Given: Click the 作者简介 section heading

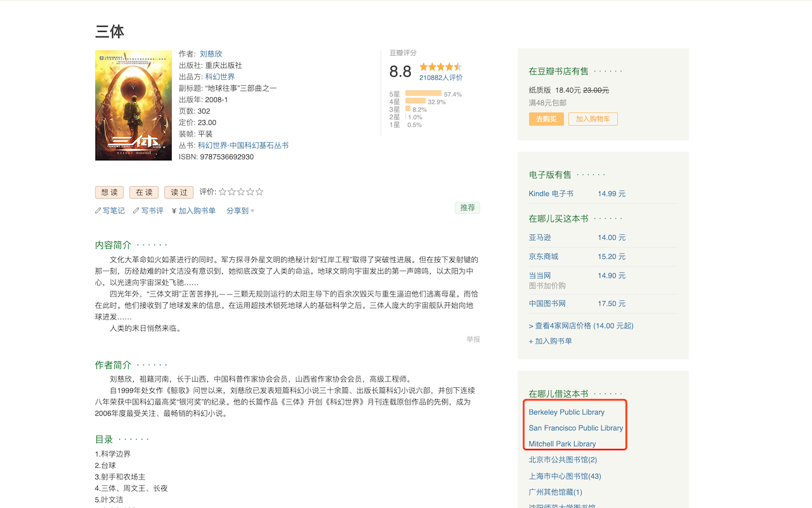Looking at the screenshot, I should [x=113, y=365].
